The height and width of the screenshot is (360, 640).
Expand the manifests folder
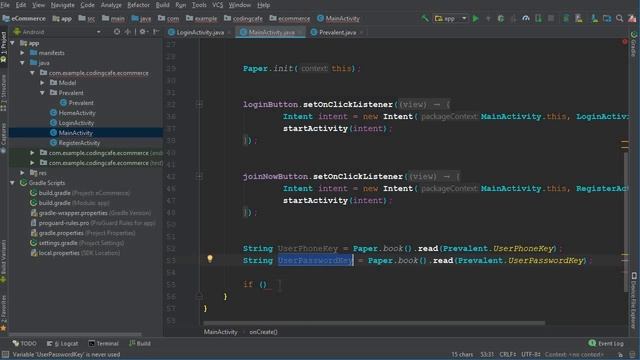click(x=22, y=53)
